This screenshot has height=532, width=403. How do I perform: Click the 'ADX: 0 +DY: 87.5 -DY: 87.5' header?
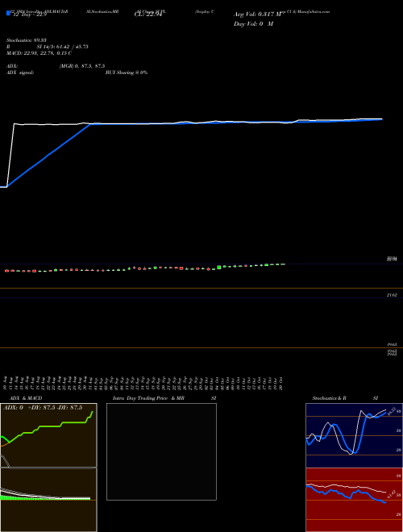43,408
